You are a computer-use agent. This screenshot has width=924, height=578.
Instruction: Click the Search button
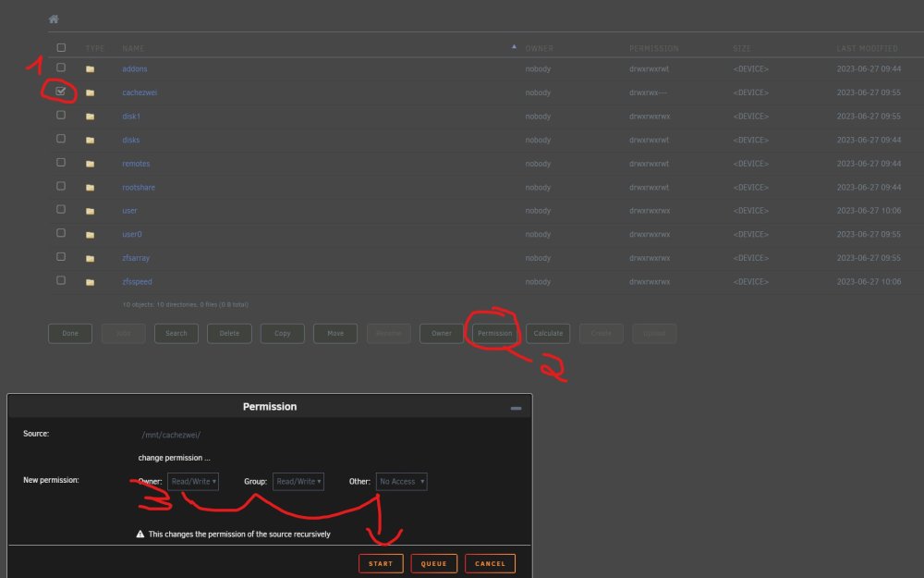click(176, 333)
